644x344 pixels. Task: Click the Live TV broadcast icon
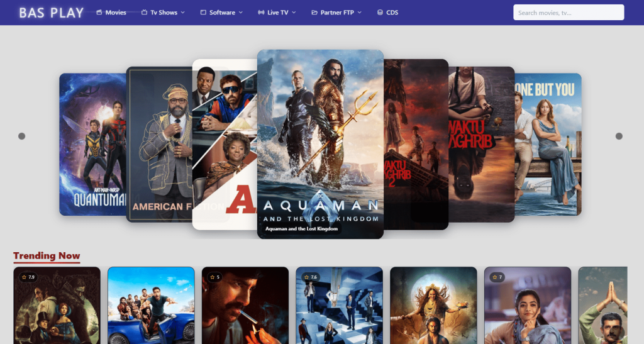[261, 13]
